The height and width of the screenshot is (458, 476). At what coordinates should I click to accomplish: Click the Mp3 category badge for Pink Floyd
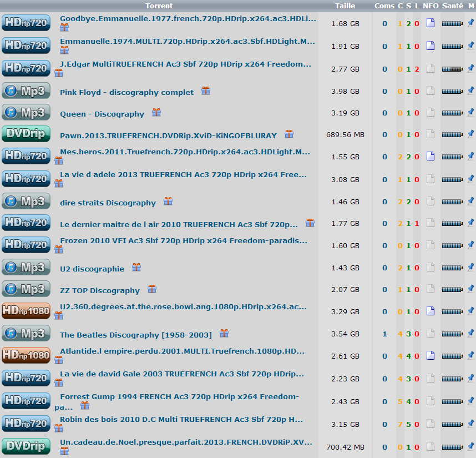click(26, 90)
